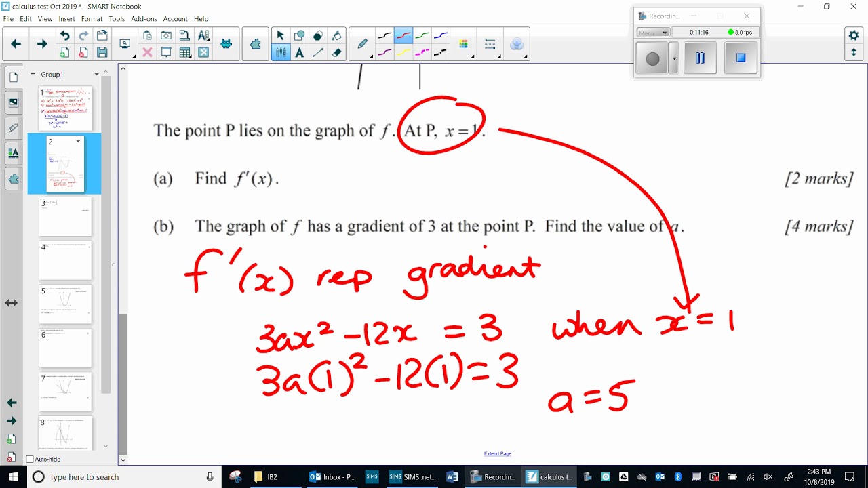868x488 pixels.
Task: Click the red Delete X icon
Action: click(x=147, y=52)
